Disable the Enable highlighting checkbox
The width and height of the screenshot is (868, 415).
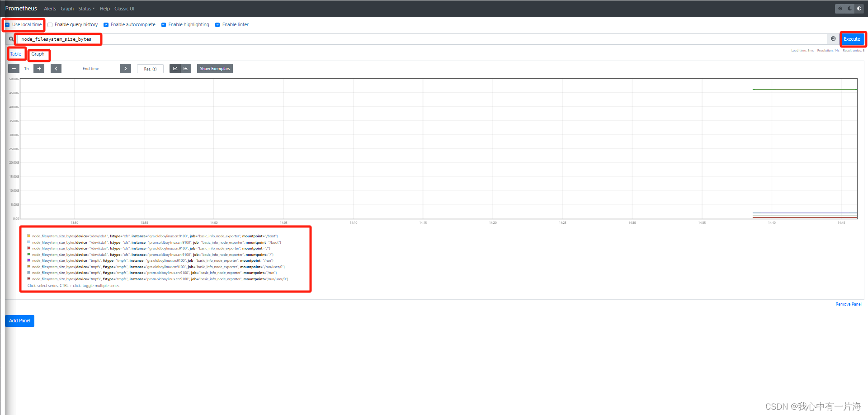tap(164, 25)
